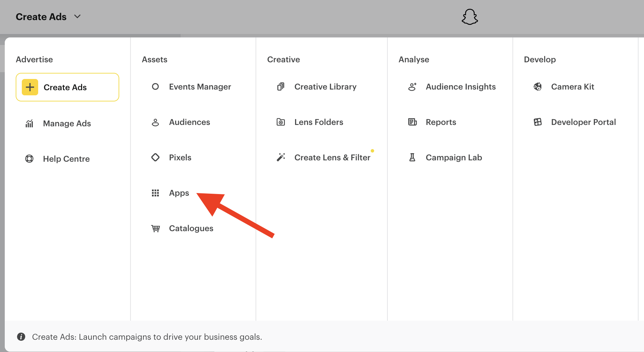Open Camera Kit
The height and width of the screenshot is (352, 644).
tap(572, 87)
